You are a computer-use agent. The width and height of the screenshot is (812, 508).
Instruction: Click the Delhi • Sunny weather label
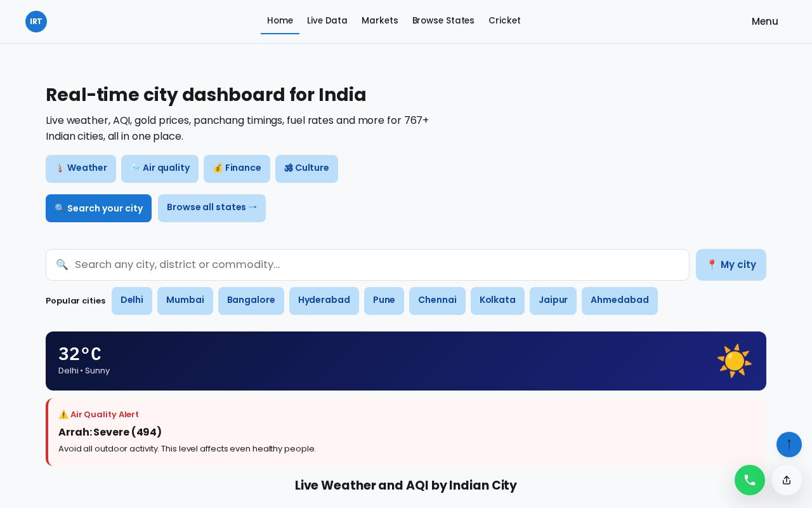(x=84, y=371)
